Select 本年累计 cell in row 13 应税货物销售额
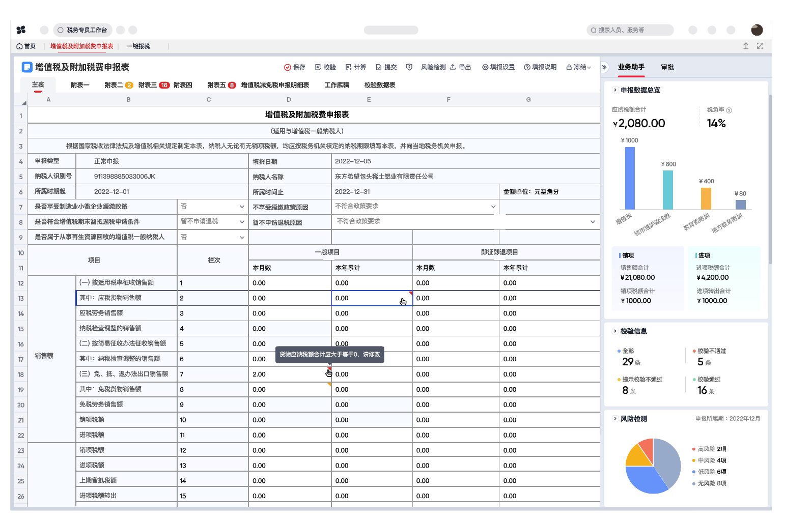 point(372,298)
